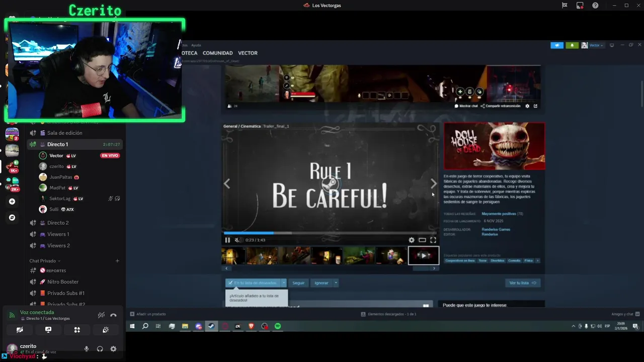The width and height of the screenshot is (644, 362).
Task: Pop out the broadcast in new window
Action: [535, 106]
